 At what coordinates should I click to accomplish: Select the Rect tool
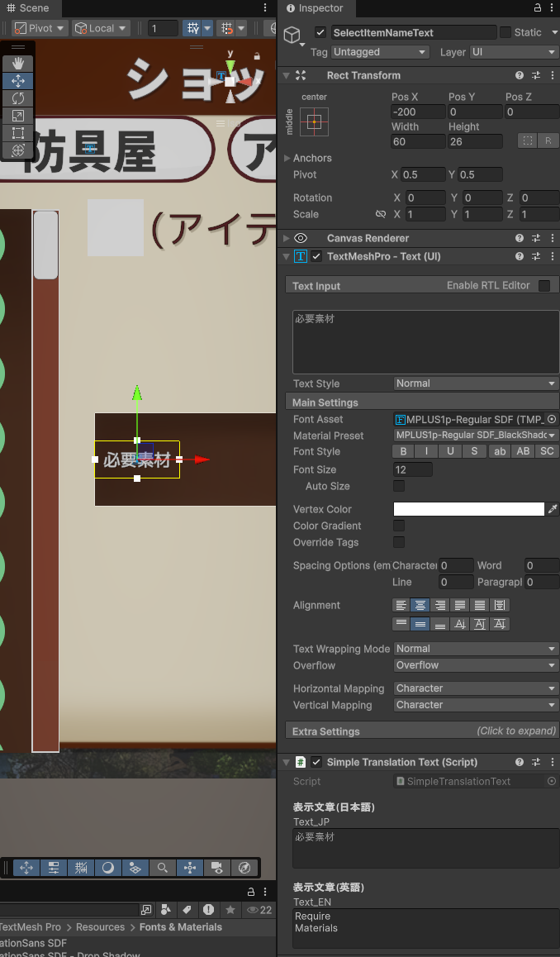click(x=18, y=133)
